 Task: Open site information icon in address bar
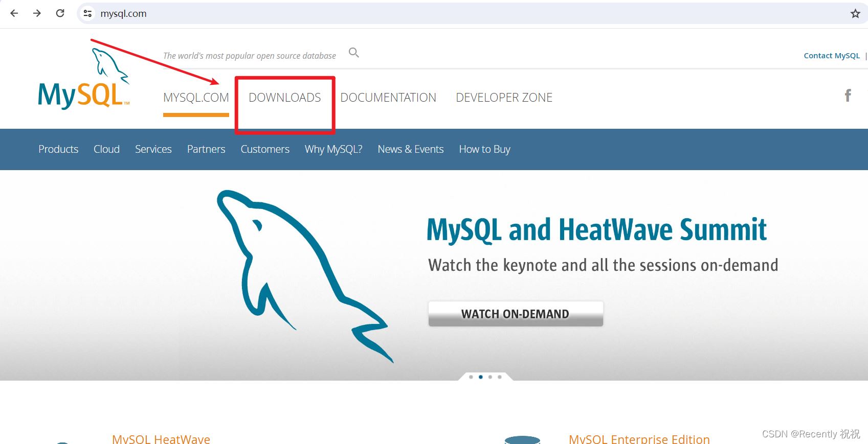87,13
